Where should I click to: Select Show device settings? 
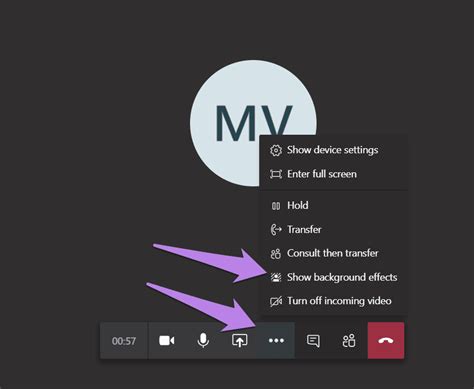tap(334, 150)
